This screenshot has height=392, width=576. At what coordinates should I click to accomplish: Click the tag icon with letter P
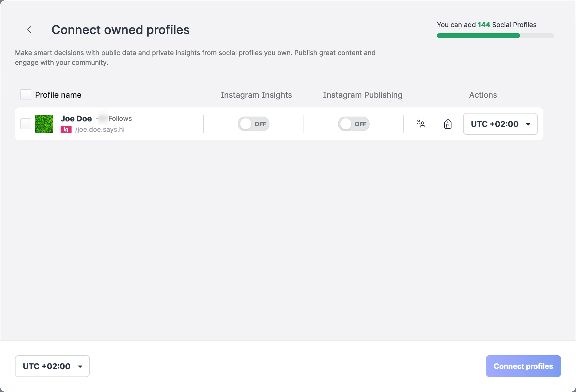pyautogui.click(x=448, y=124)
